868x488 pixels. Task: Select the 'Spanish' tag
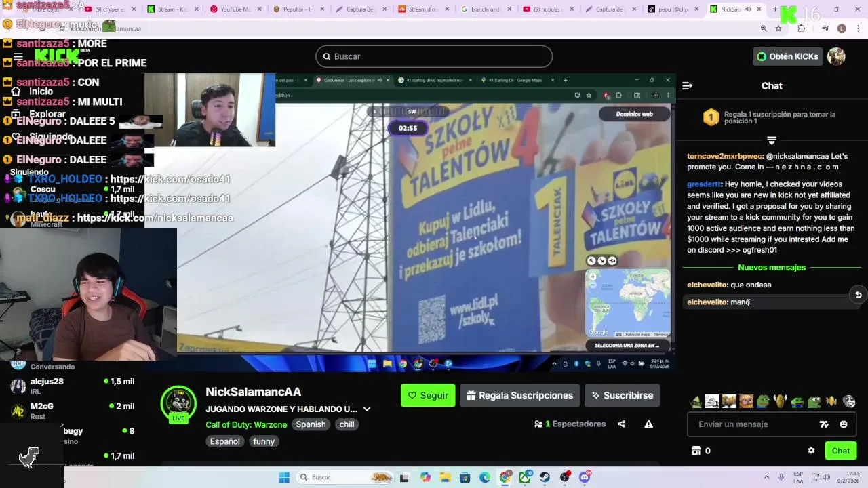(311, 424)
